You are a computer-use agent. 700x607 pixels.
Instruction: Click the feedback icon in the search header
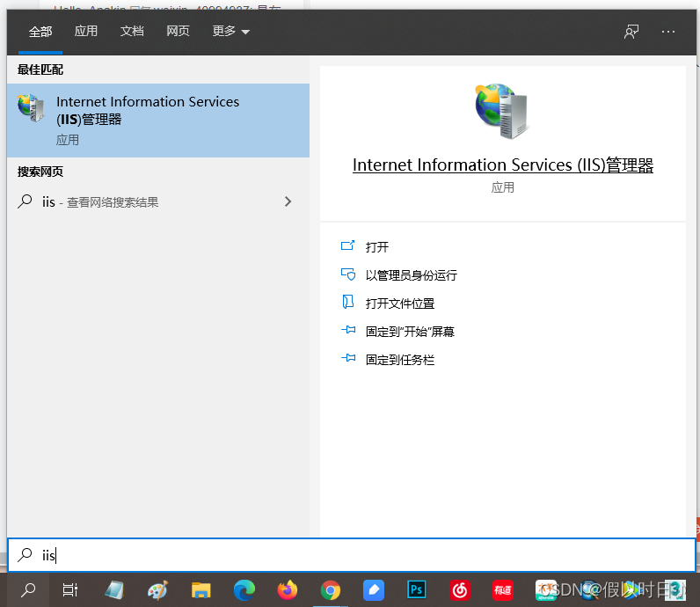coord(631,32)
